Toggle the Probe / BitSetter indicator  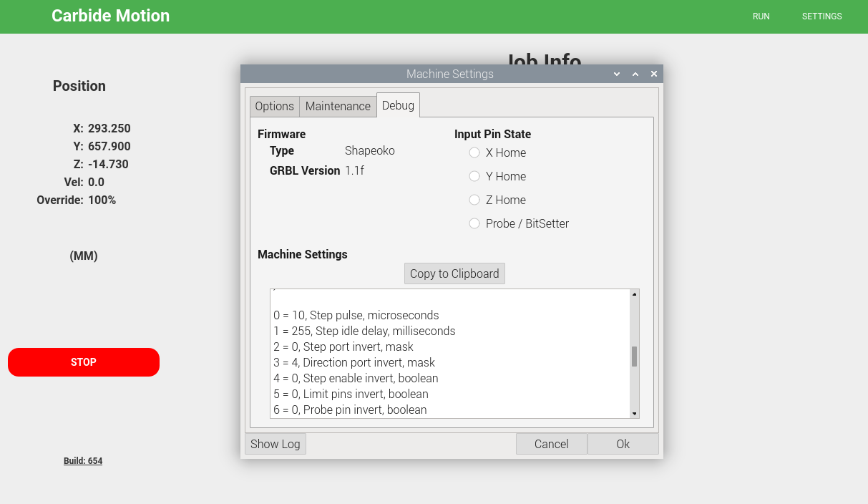point(474,223)
